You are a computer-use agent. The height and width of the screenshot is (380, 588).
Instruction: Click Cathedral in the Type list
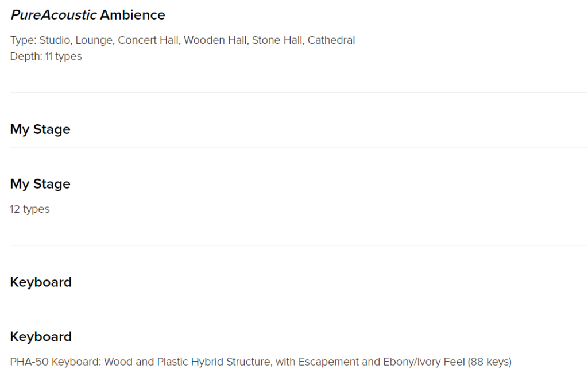[331, 40]
